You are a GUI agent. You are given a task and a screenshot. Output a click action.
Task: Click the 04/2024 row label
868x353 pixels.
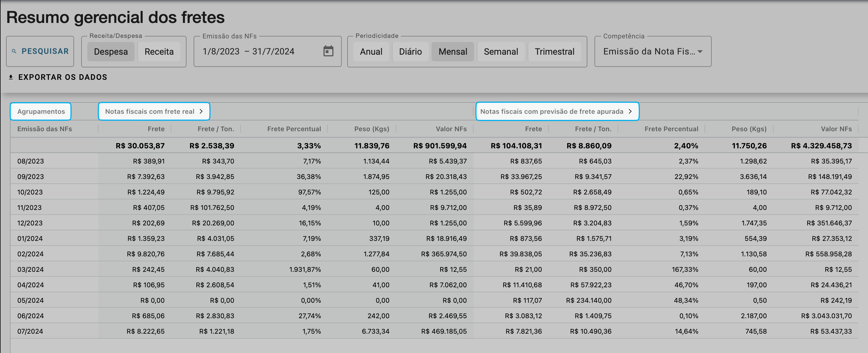pos(31,285)
